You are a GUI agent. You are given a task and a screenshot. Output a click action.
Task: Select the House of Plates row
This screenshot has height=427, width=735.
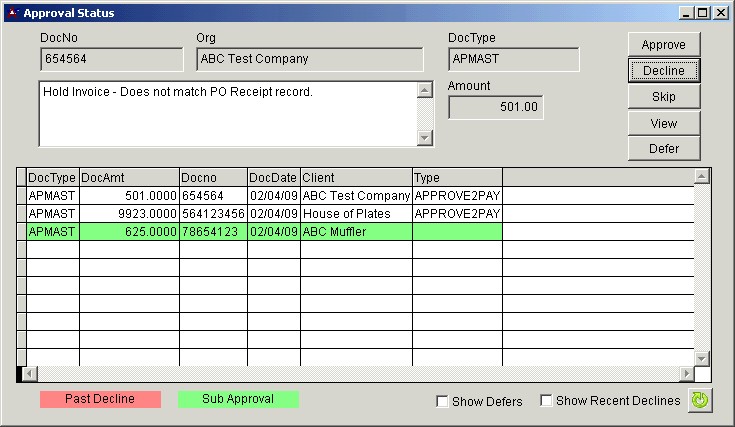(x=355, y=214)
